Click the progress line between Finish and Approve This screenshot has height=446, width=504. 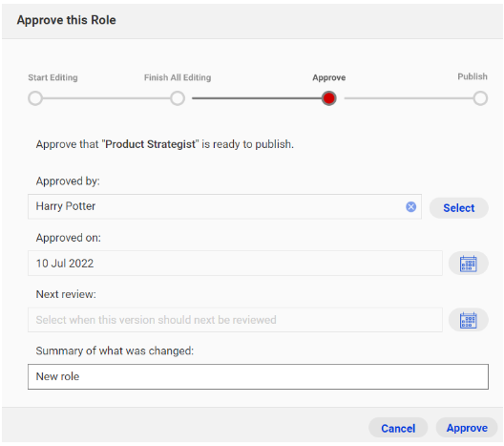pyautogui.click(x=257, y=98)
